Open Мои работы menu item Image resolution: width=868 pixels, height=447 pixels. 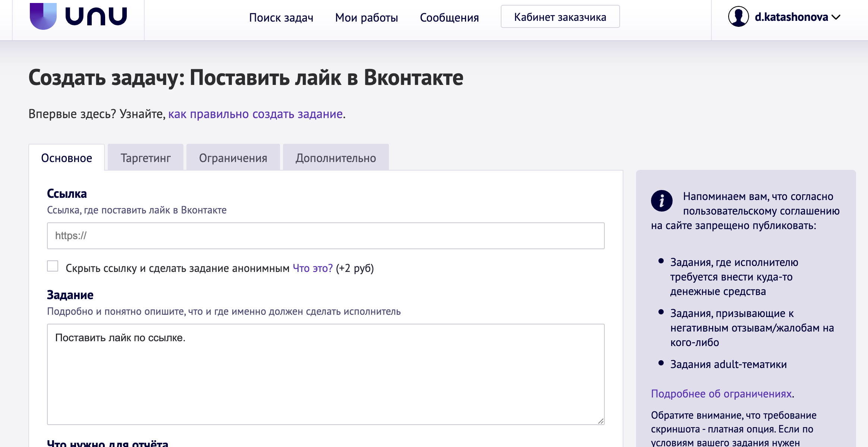click(x=367, y=18)
